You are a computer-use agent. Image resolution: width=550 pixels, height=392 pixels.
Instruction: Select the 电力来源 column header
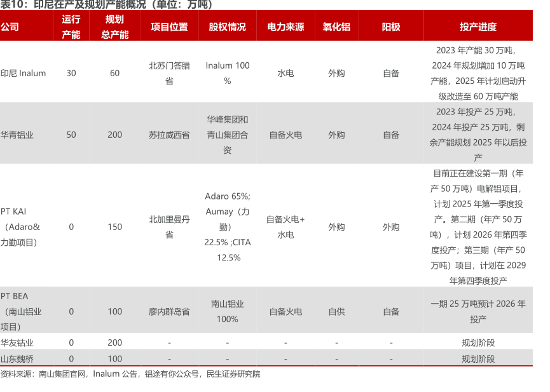point(285,27)
